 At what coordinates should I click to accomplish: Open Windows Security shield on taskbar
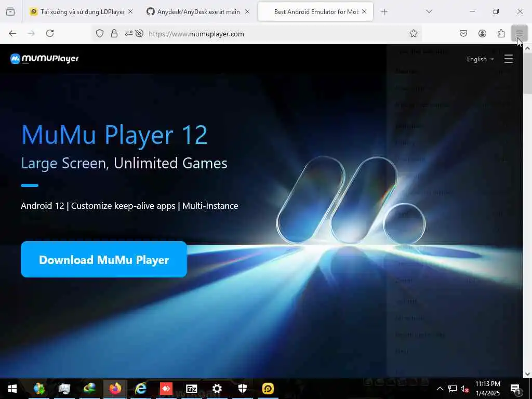(x=242, y=389)
